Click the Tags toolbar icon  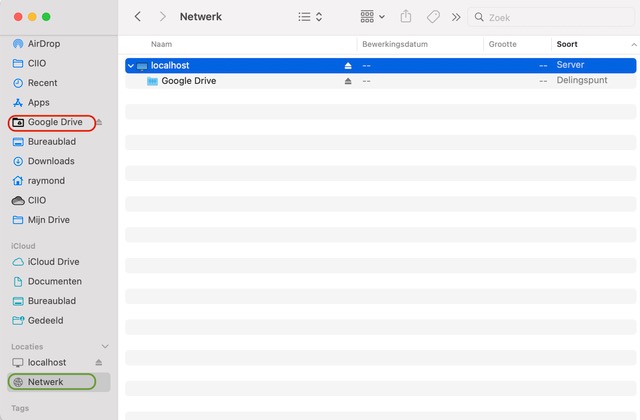click(x=433, y=17)
